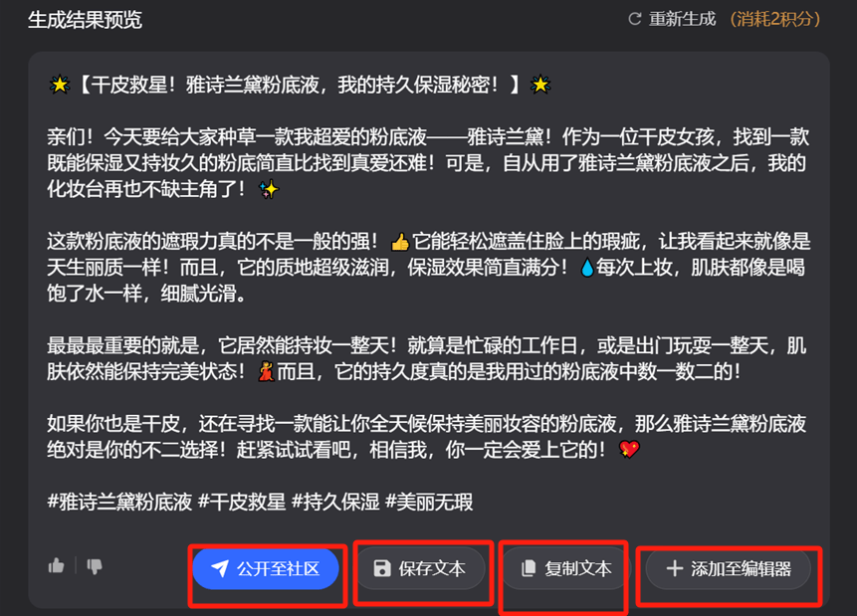Open hashtag #美丽无瑕
Image resolution: width=857 pixels, height=616 pixels.
tap(429, 502)
